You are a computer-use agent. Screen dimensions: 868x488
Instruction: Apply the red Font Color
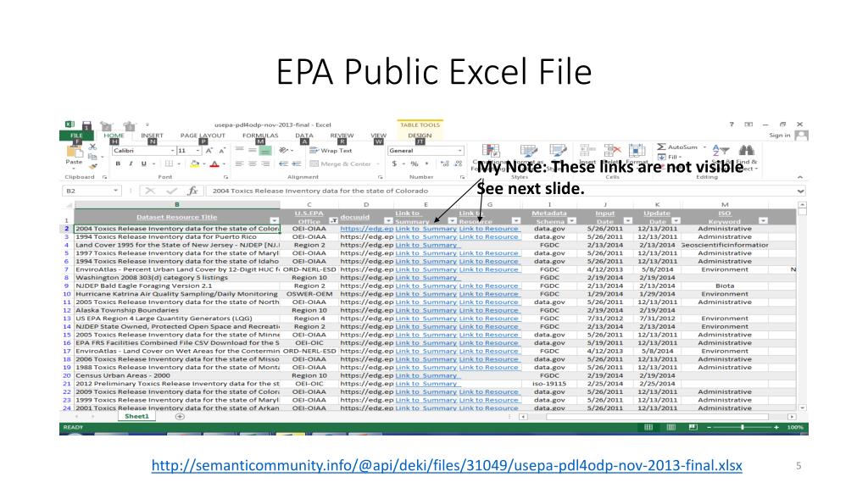coord(214,164)
